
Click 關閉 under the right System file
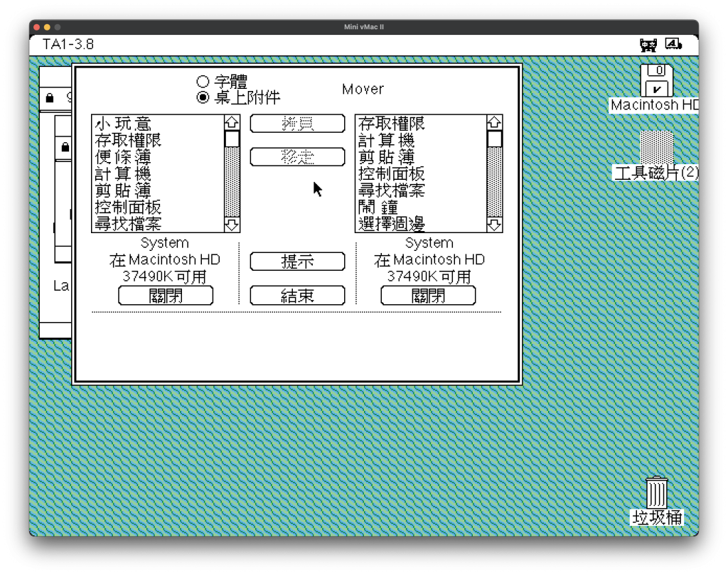(x=428, y=296)
